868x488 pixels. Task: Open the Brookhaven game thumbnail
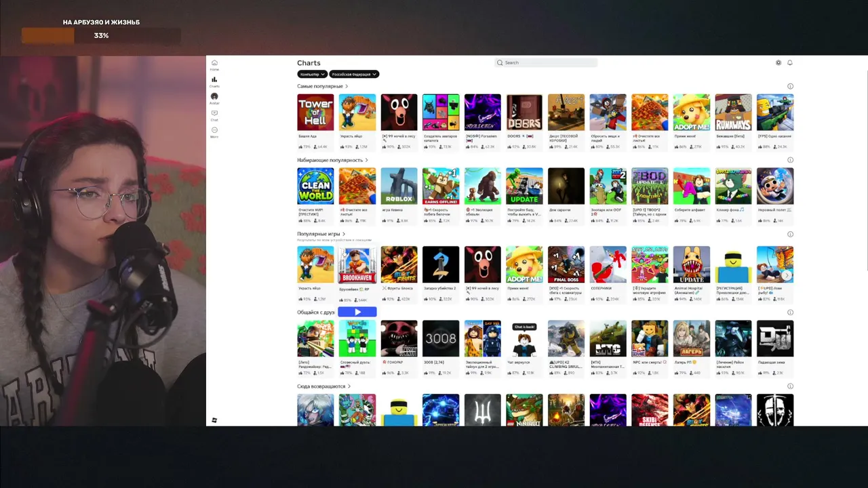point(357,264)
